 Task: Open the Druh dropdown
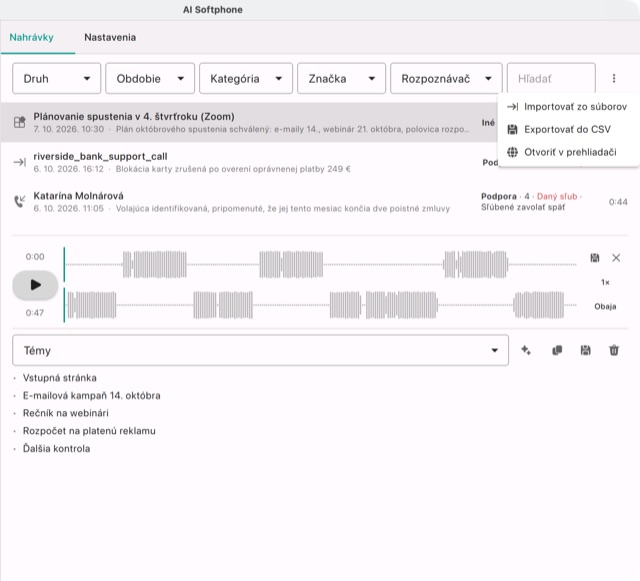point(56,78)
